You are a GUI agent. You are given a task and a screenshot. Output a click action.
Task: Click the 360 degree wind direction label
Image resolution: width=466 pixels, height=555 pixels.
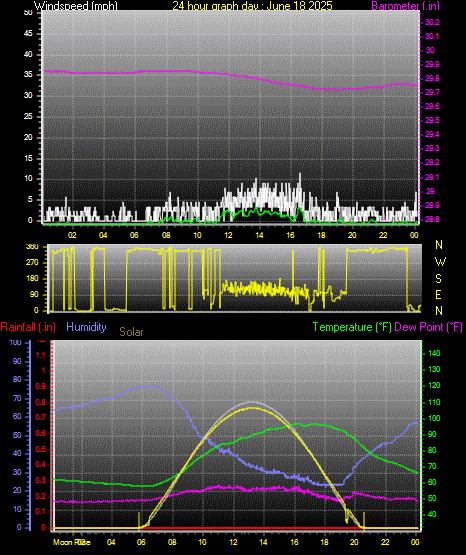[x=32, y=247]
